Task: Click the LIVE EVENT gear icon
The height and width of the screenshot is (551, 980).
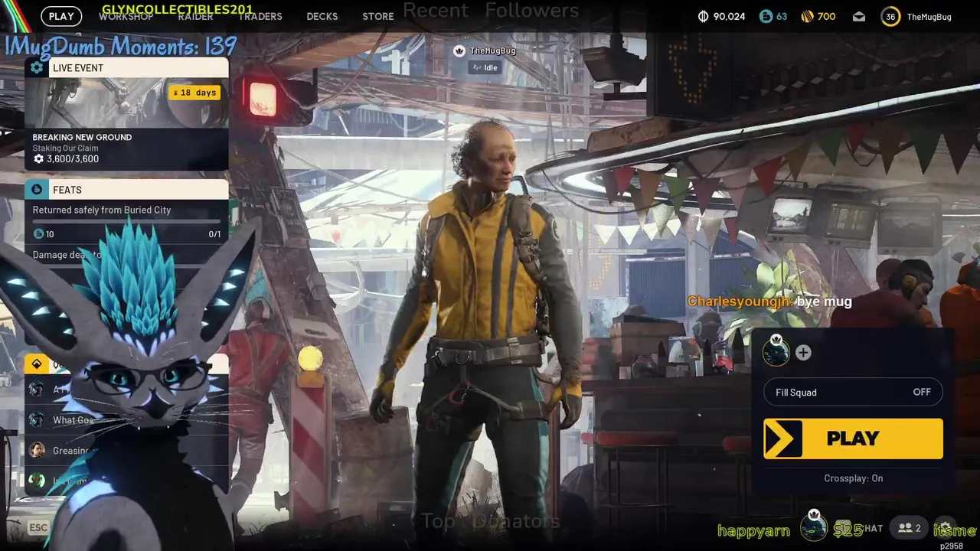Action: click(x=37, y=67)
